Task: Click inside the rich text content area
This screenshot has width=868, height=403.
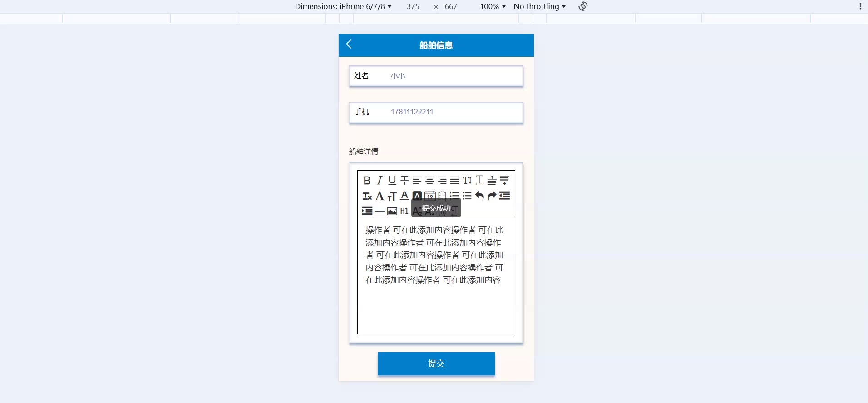Action: pos(436,275)
